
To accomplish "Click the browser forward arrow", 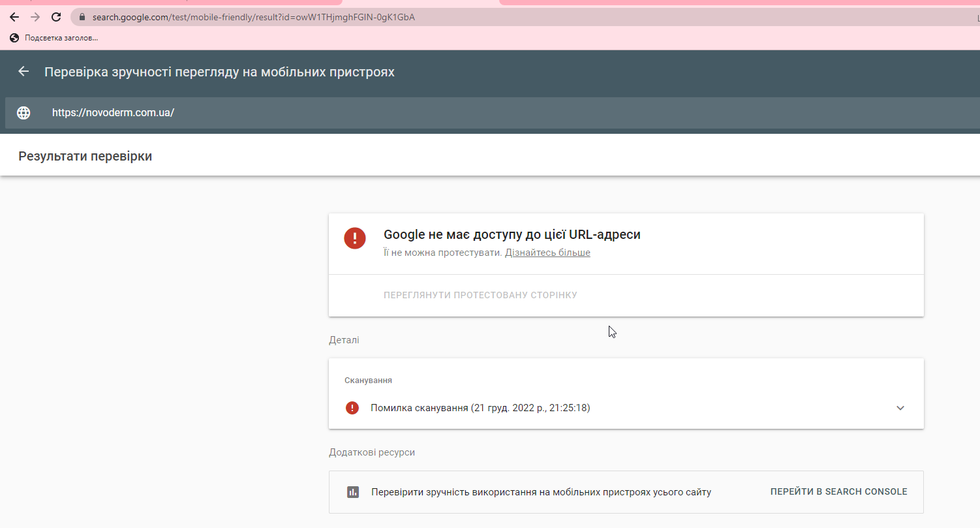I will [35, 17].
